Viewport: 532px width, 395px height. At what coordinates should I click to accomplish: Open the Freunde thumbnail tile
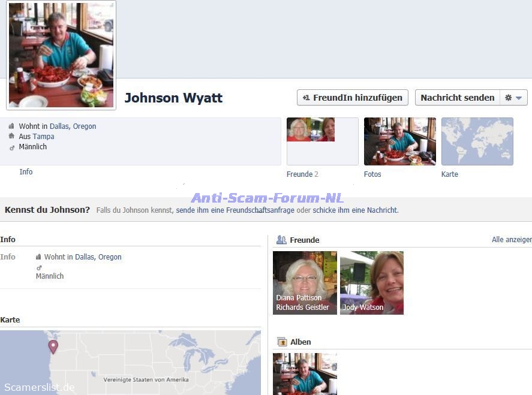pyautogui.click(x=322, y=141)
